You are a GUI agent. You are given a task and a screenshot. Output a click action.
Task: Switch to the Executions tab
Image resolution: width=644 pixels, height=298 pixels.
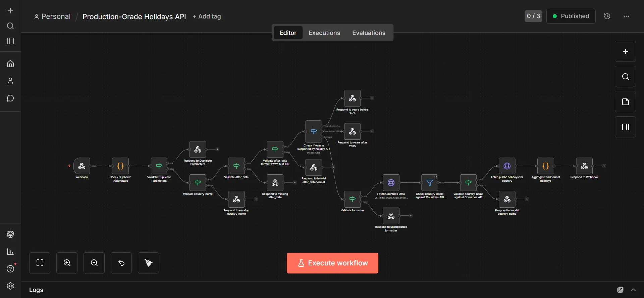point(324,33)
